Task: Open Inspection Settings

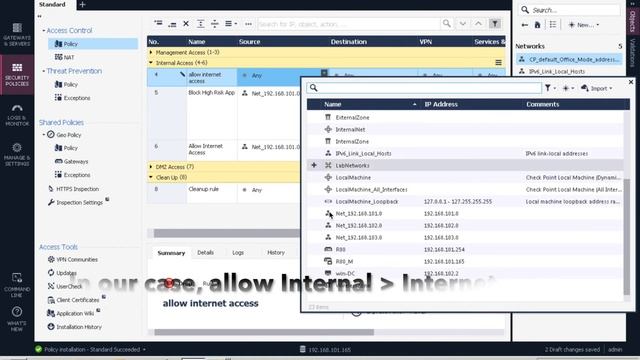Action: tap(76, 202)
